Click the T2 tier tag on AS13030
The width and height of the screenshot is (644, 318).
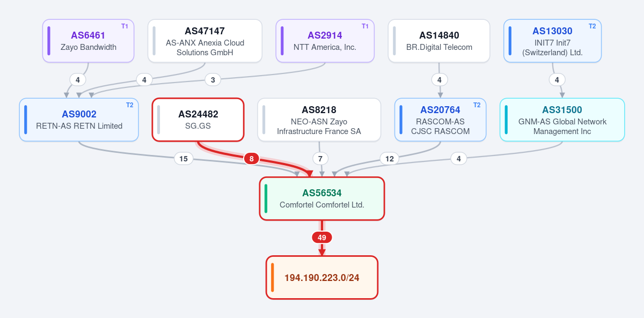tap(592, 26)
